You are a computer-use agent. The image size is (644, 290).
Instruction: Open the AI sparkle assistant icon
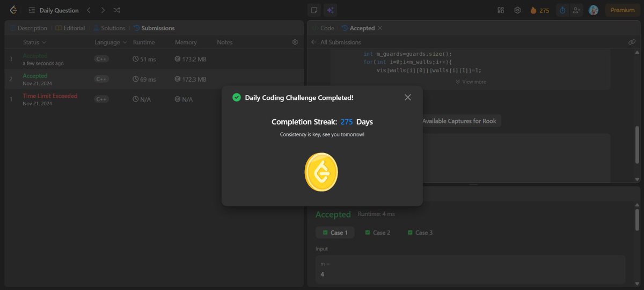coord(330,10)
